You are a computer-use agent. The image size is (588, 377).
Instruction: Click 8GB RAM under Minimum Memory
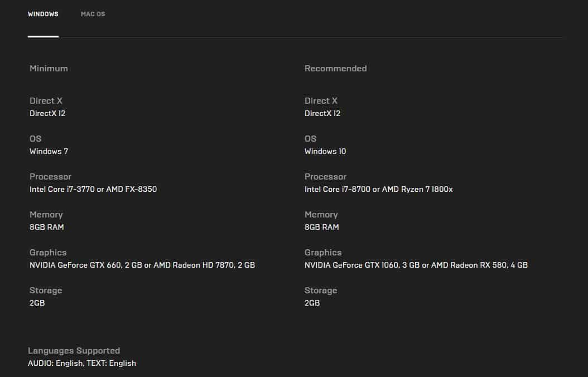coord(47,227)
